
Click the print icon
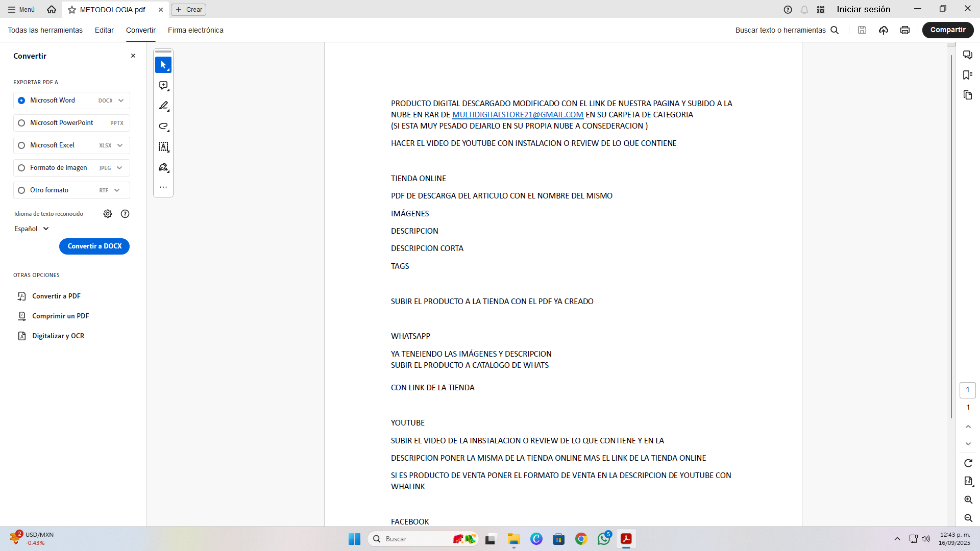pyautogui.click(x=905, y=30)
